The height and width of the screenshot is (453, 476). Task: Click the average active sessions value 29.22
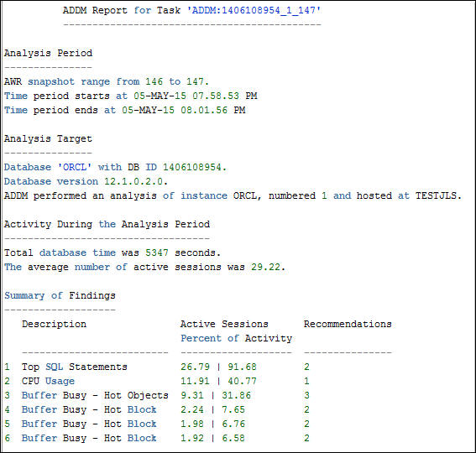coord(265,267)
